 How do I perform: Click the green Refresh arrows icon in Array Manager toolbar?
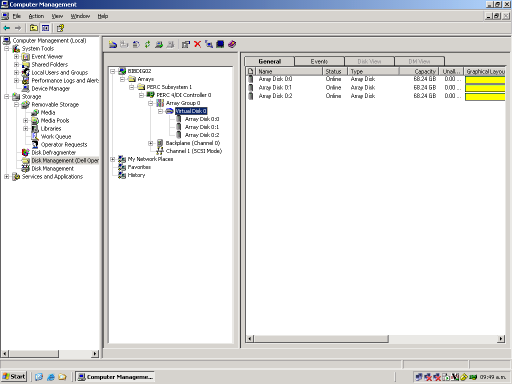(147, 44)
